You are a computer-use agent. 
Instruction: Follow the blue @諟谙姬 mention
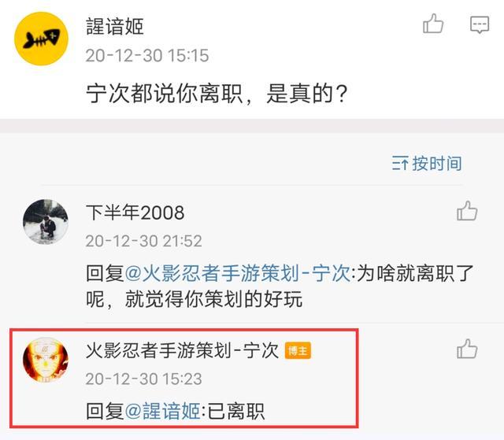pyautogui.click(x=163, y=411)
